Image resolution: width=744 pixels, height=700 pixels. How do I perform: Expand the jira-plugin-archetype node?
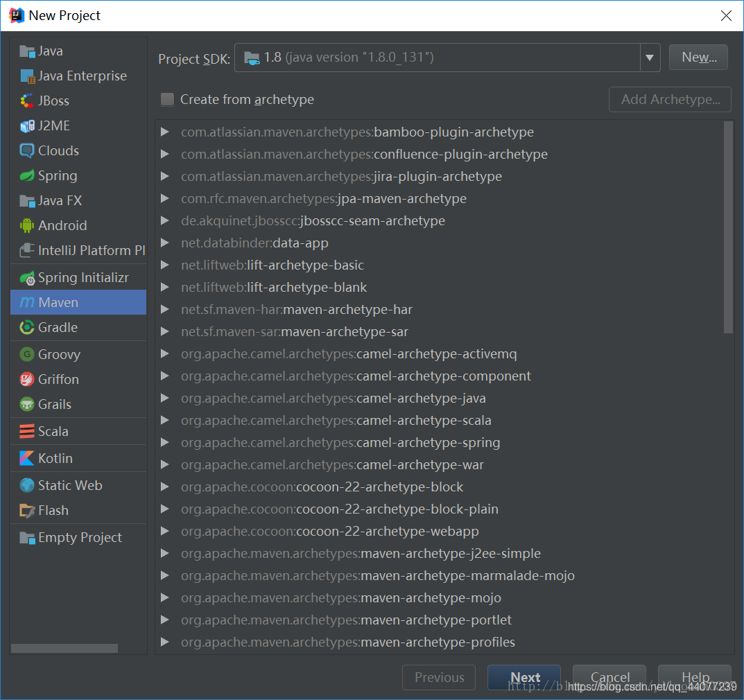[x=164, y=177]
